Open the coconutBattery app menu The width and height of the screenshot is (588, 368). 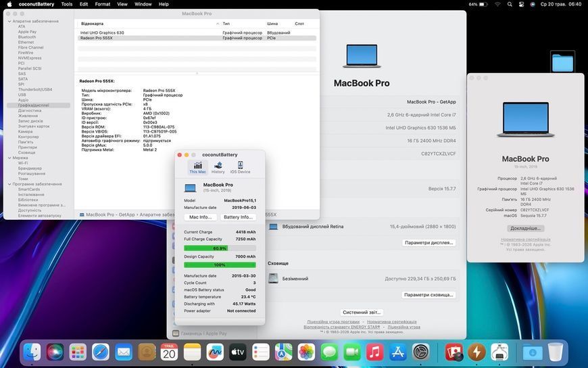[36, 4]
